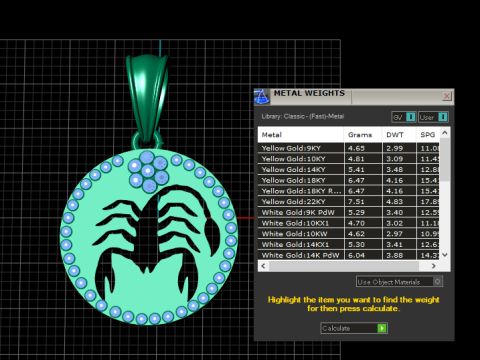Sort by Metal column header
This screenshot has width=480, height=360.
coord(301,135)
